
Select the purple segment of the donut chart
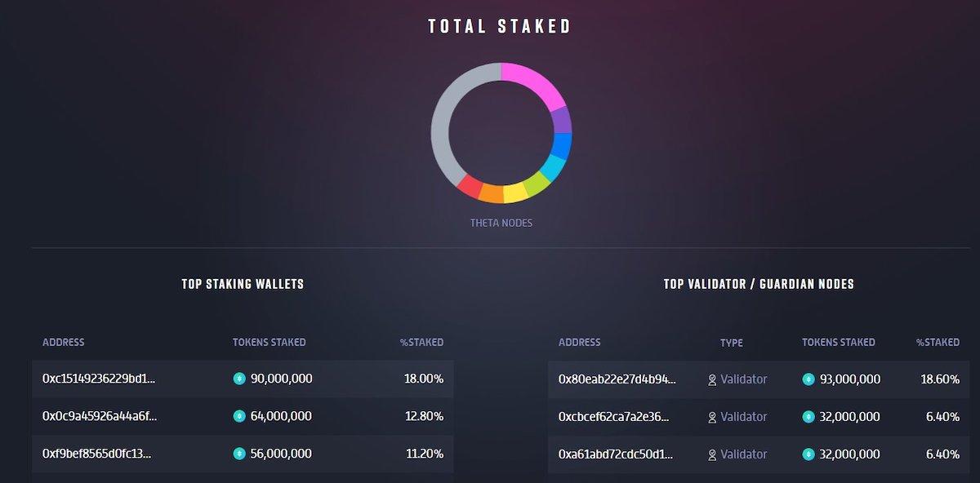pos(562,120)
